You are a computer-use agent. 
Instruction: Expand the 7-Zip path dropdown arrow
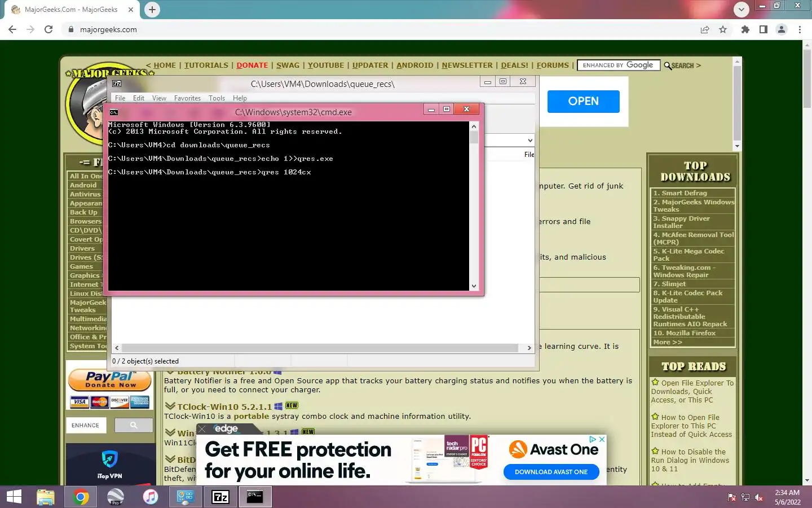click(529, 140)
